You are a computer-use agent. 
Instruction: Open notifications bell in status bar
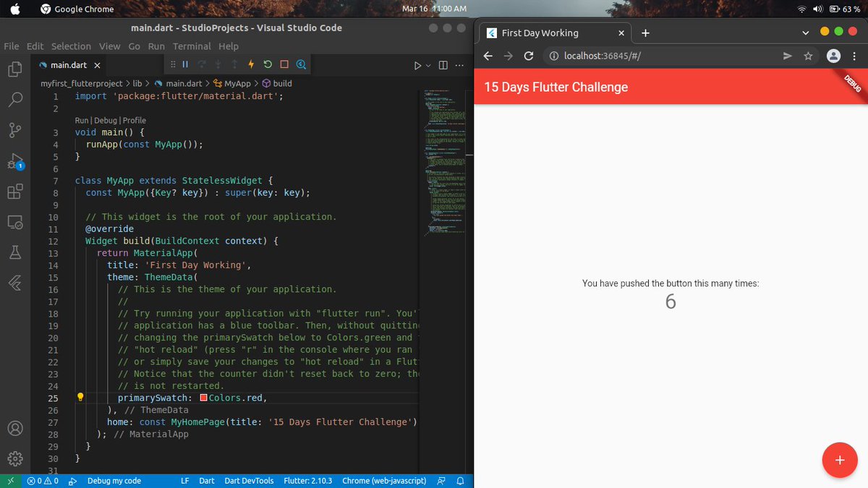tap(459, 481)
